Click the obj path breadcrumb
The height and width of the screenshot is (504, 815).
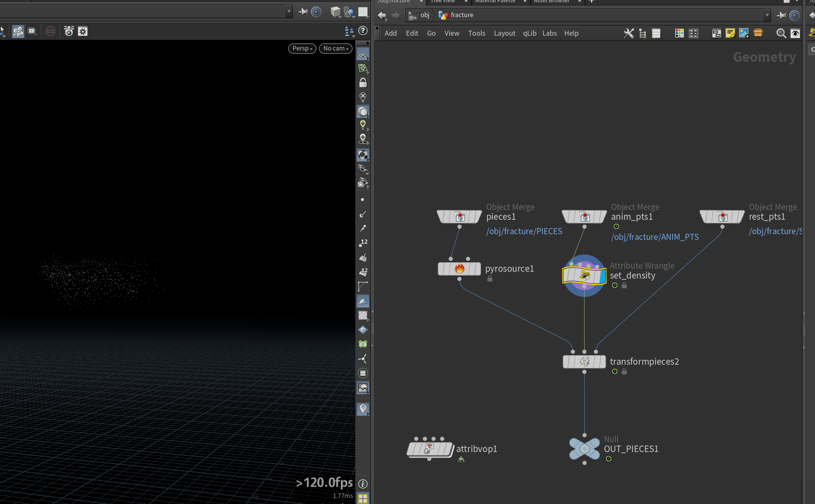pos(419,15)
